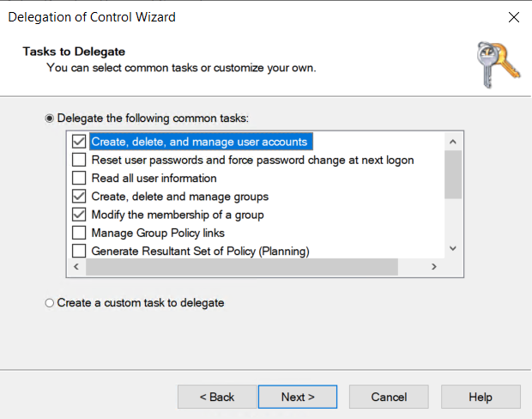Uncheck Create, delete, and manage user accounts
532x419 pixels.
pos(79,142)
